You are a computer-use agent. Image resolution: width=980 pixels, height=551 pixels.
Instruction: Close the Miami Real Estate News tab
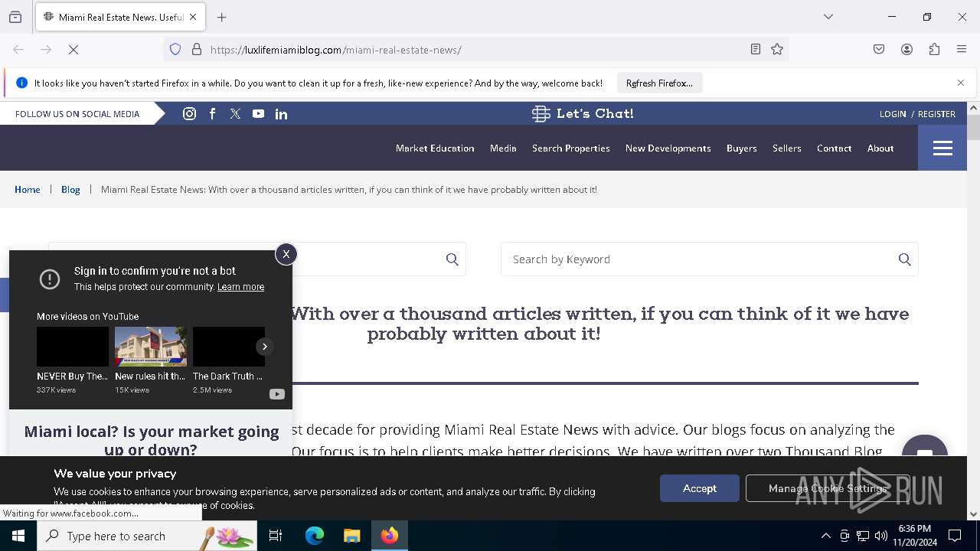point(193,17)
